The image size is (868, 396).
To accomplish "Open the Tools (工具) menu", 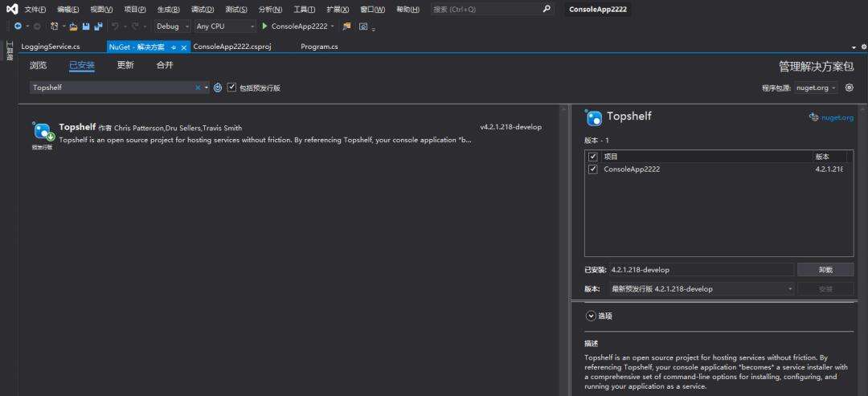I will click(x=304, y=10).
